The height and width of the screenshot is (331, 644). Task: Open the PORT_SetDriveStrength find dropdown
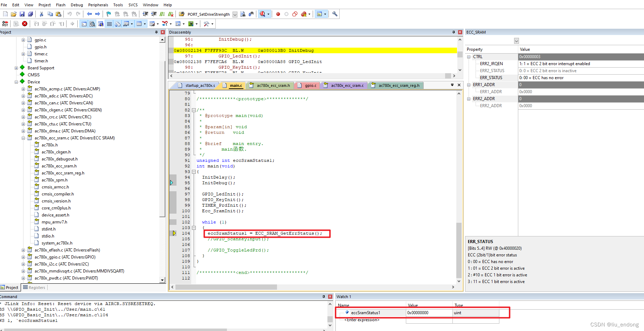pyautogui.click(x=235, y=14)
